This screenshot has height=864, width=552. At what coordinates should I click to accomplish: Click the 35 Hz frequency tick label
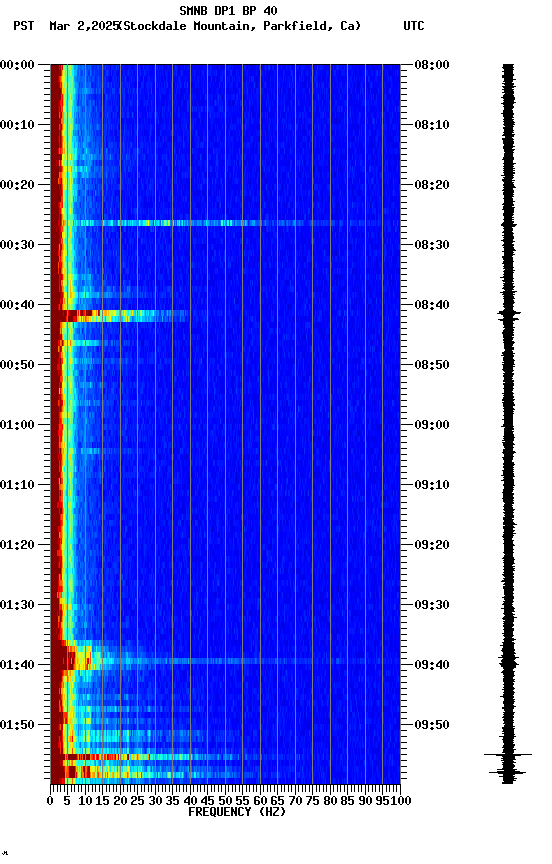172,801
